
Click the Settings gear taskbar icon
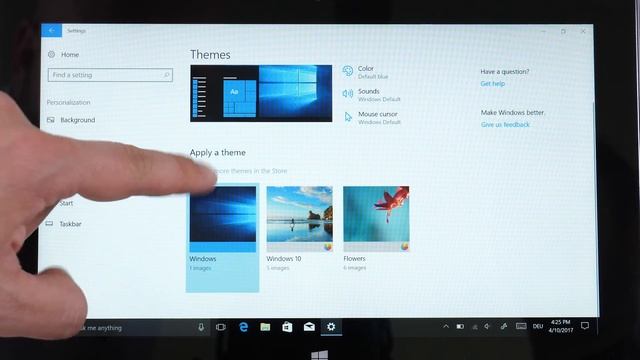[x=331, y=327]
